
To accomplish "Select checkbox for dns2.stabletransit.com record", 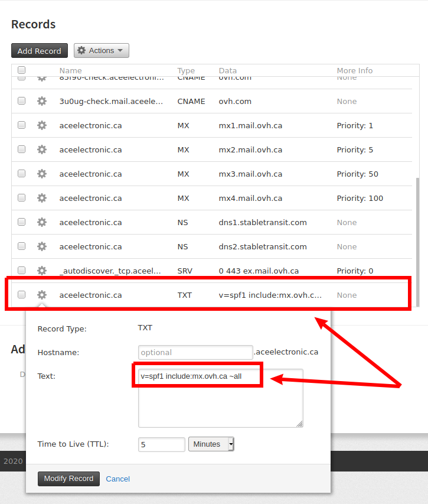I will 21,246.
